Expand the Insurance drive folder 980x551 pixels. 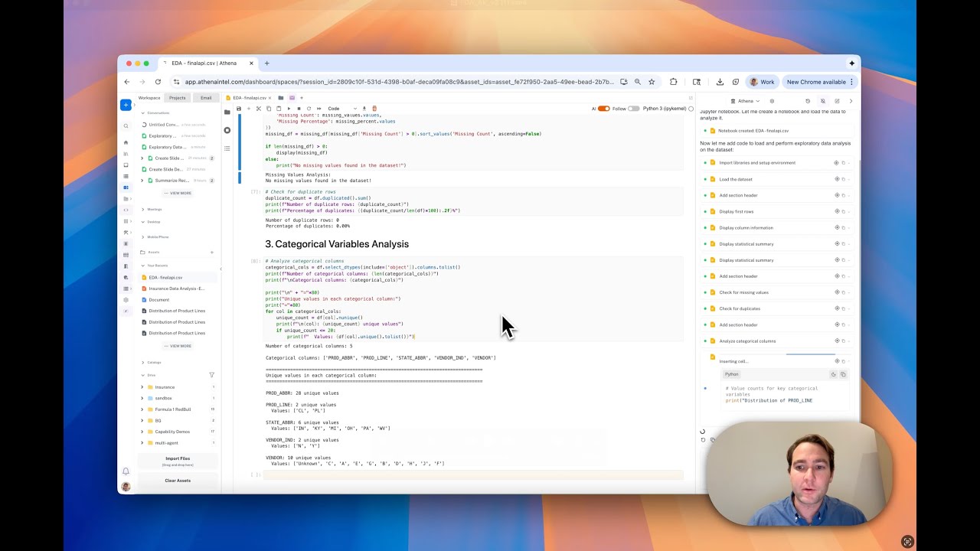coord(142,387)
